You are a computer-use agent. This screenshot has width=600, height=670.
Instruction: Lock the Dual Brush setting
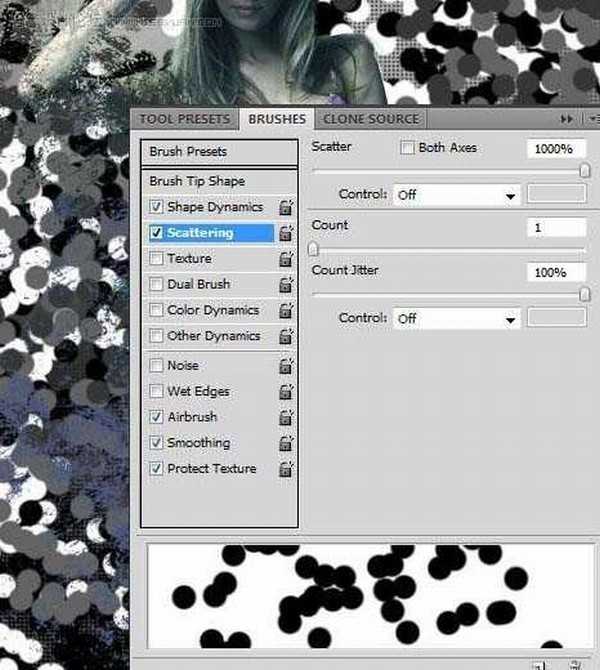coord(286,286)
